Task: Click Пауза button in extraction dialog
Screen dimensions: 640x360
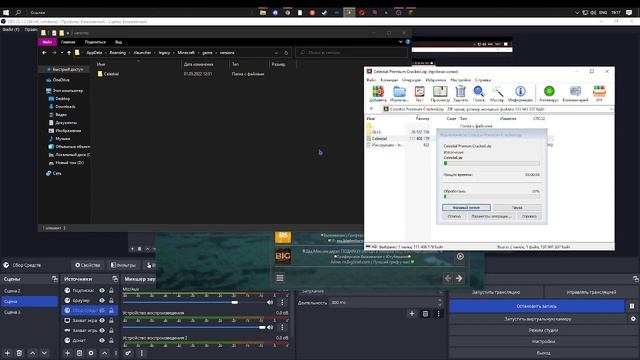Action: 517,207
